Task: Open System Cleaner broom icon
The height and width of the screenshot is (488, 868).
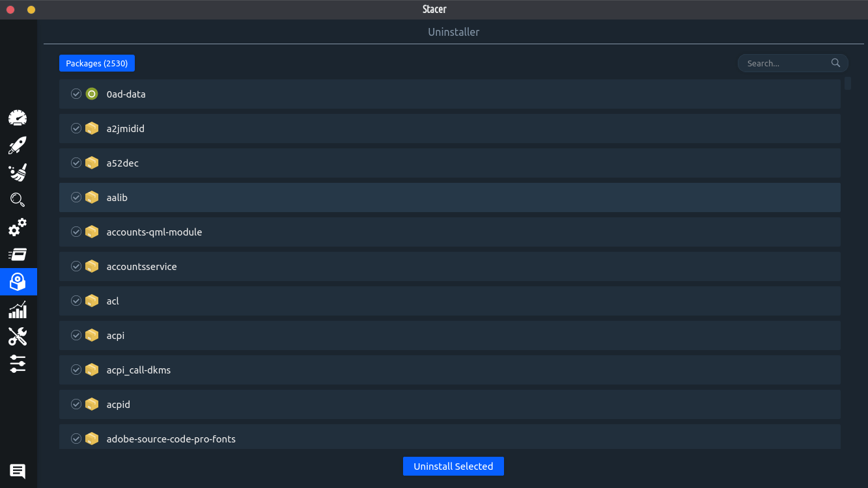Action: coord(18,172)
